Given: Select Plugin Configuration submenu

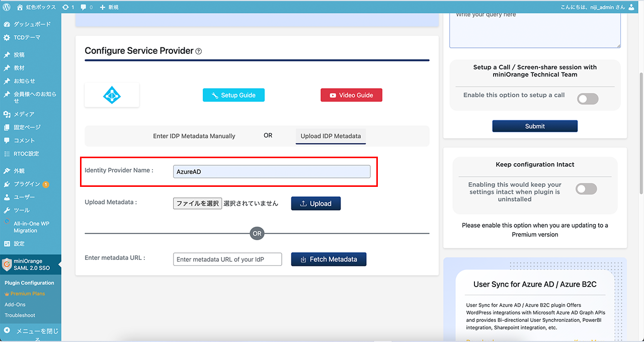Looking at the screenshot, I should tap(29, 283).
